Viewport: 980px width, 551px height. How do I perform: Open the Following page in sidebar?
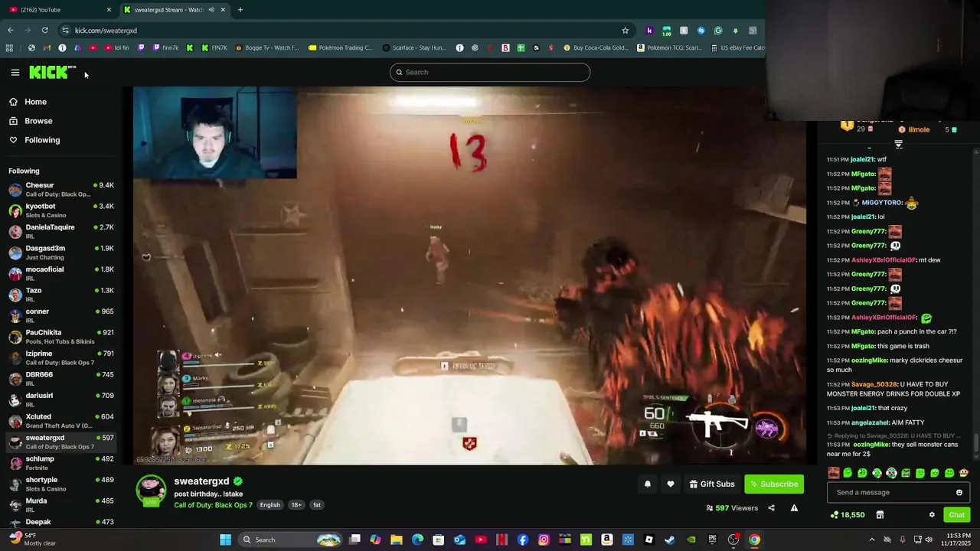42,140
